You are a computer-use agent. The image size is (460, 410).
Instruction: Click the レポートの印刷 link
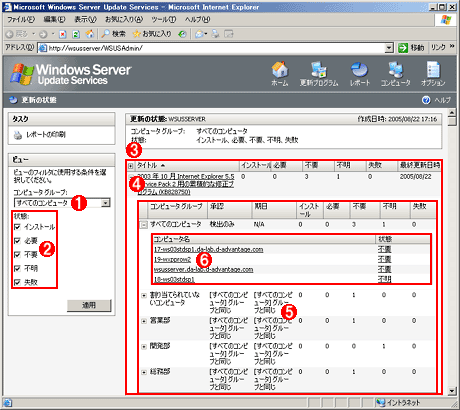[x=46, y=135]
